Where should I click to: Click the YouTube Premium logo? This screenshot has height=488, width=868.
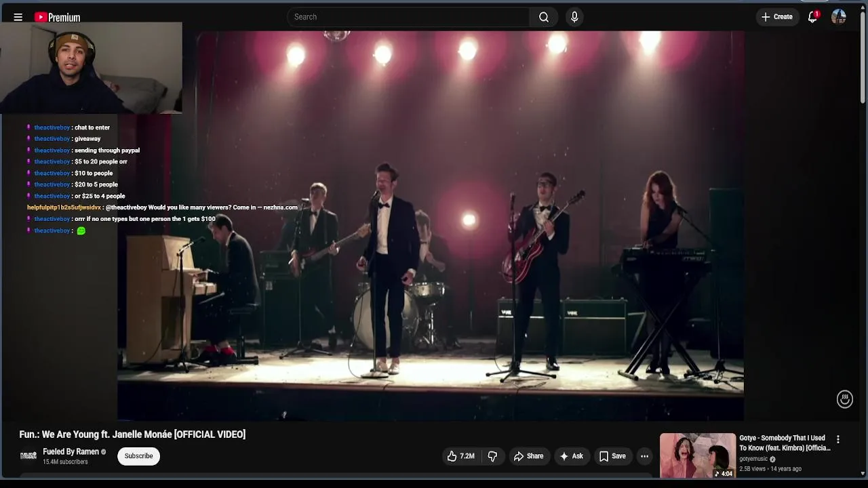click(x=58, y=17)
